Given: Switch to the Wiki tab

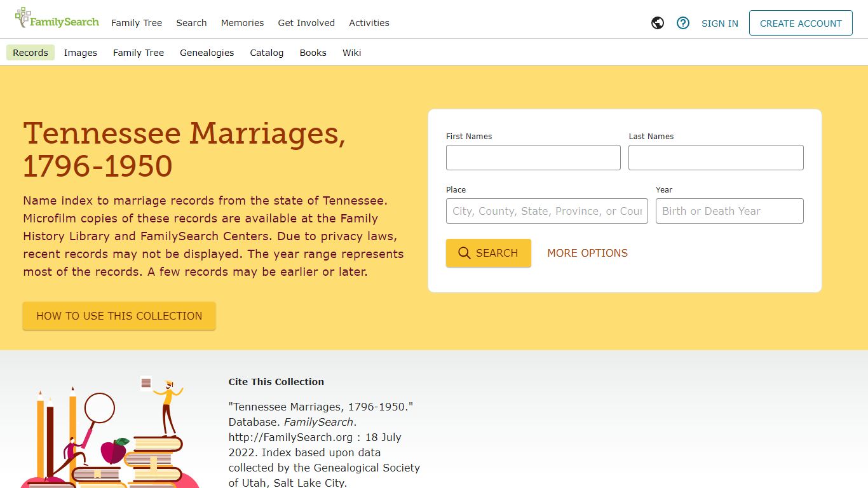Looking at the screenshot, I should coord(351,53).
